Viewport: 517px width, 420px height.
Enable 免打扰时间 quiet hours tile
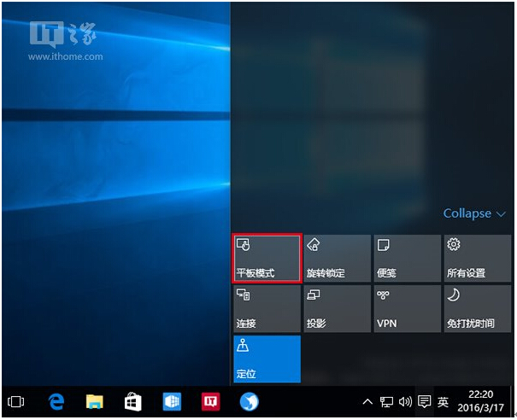pos(477,308)
